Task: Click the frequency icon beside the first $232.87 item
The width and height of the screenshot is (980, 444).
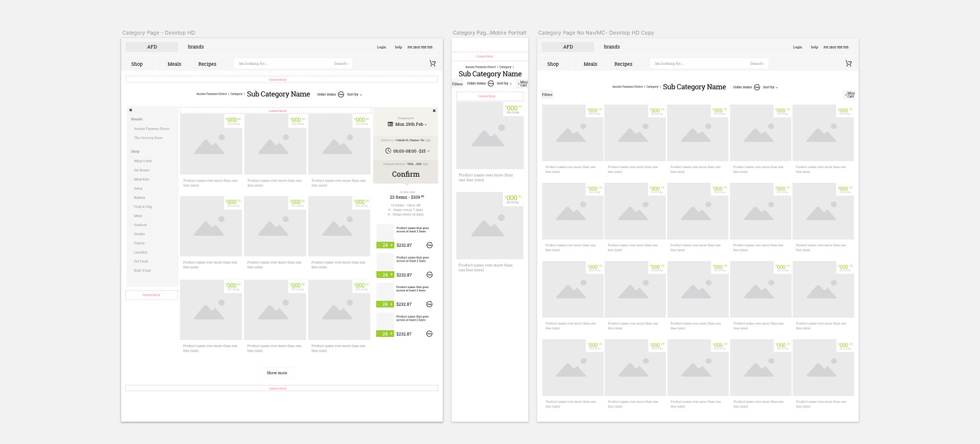Action: click(x=429, y=245)
